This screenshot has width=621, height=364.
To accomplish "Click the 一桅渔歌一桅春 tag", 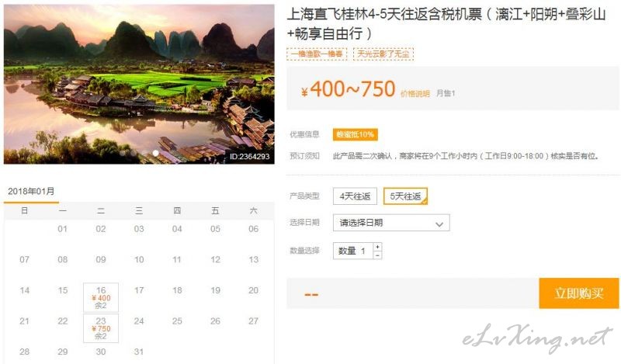I will pos(317,54).
